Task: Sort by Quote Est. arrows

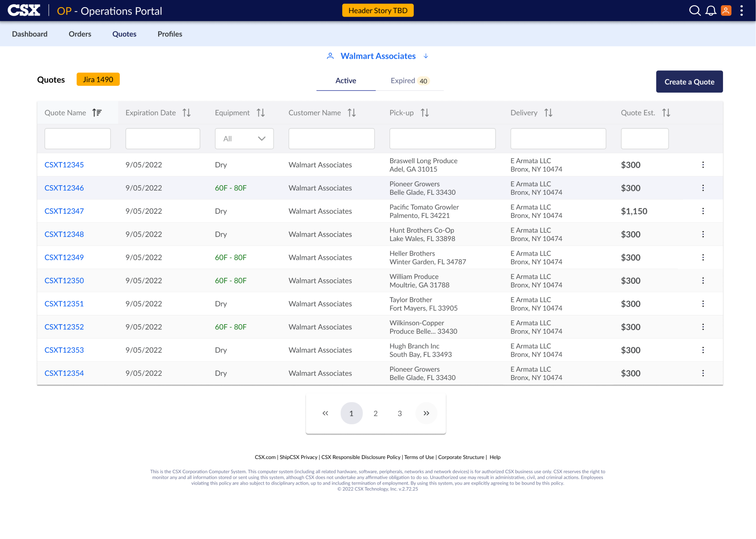Action: tap(666, 113)
